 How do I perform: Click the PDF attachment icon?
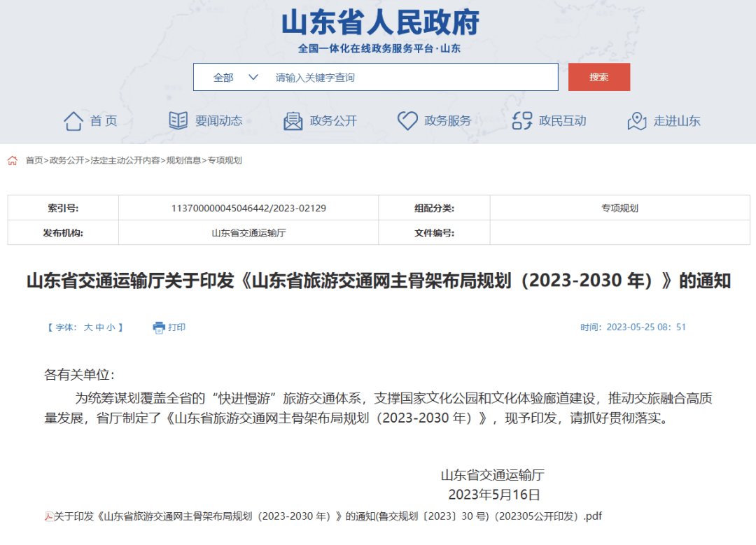coord(49,516)
